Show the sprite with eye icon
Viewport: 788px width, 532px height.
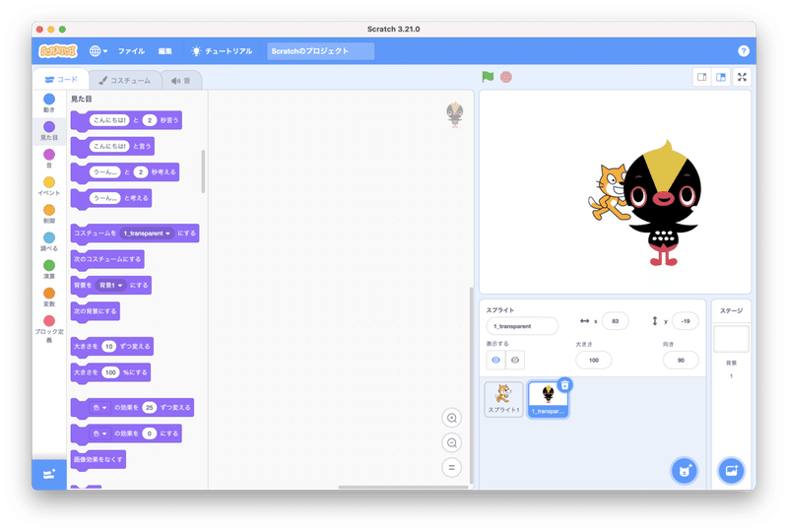[495, 360]
